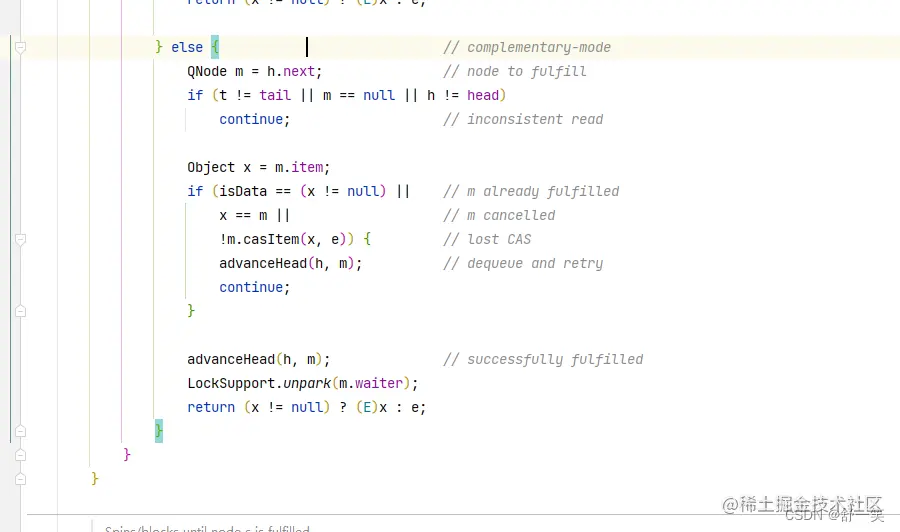Click the highlighted opening brace after else

pos(215,46)
